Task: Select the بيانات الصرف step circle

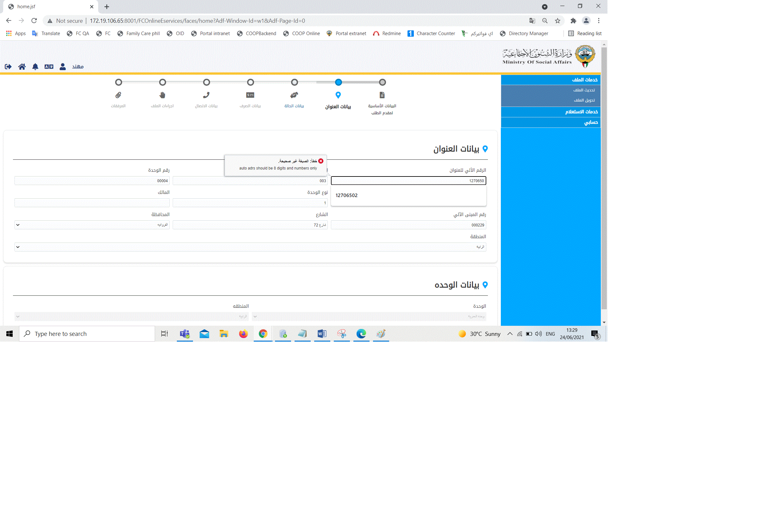Action: (250, 82)
